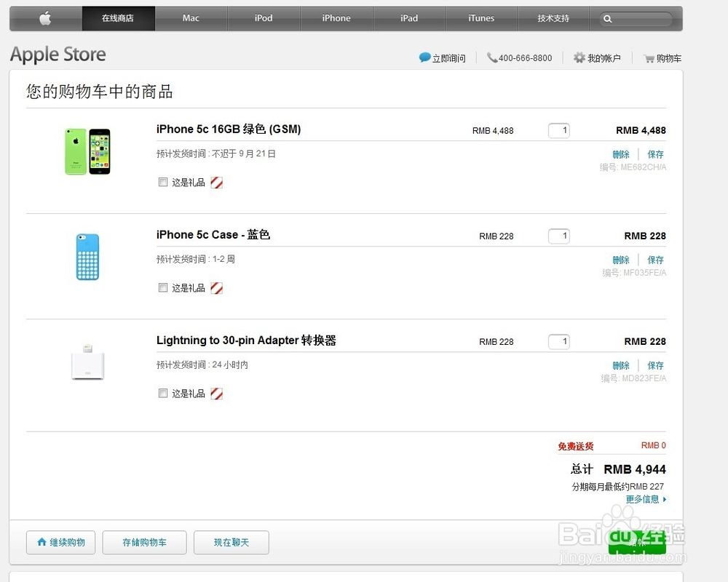Check 这是礼品 for iPhone 5c 16GB
Screen dimensions: 728x582
163,183
